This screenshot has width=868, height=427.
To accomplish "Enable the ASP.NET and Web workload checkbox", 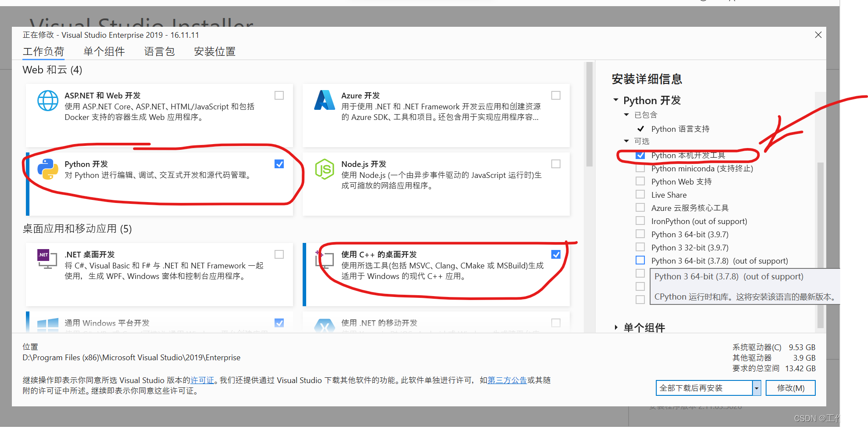I will click(x=279, y=95).
